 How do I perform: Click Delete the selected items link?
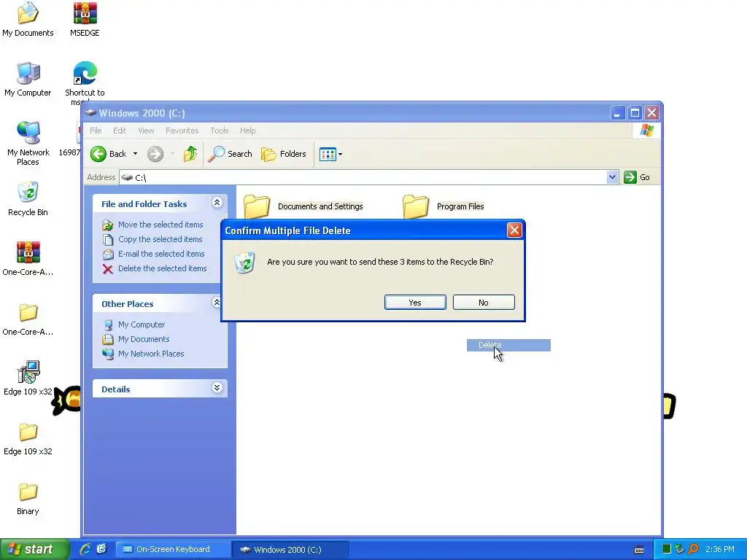click(x=163, y=268)
